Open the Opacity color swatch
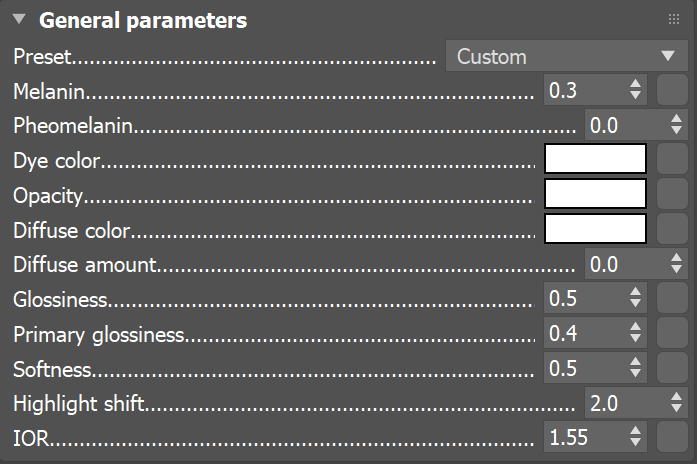 pos(595,194)
